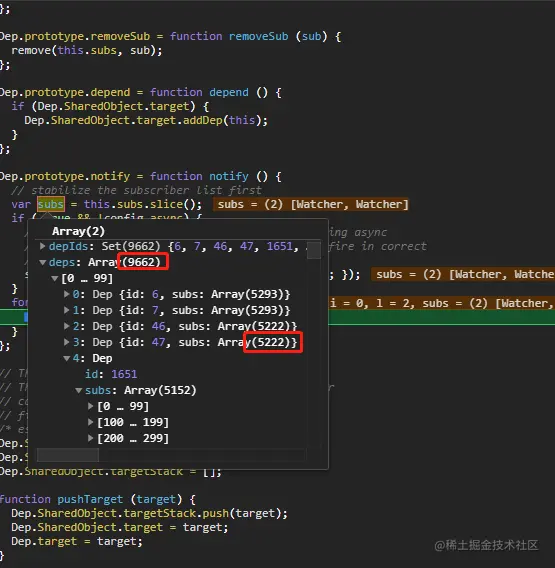555x568 pixels.
Task: Click the id: 1651 property value
Action: pos(124,374)
